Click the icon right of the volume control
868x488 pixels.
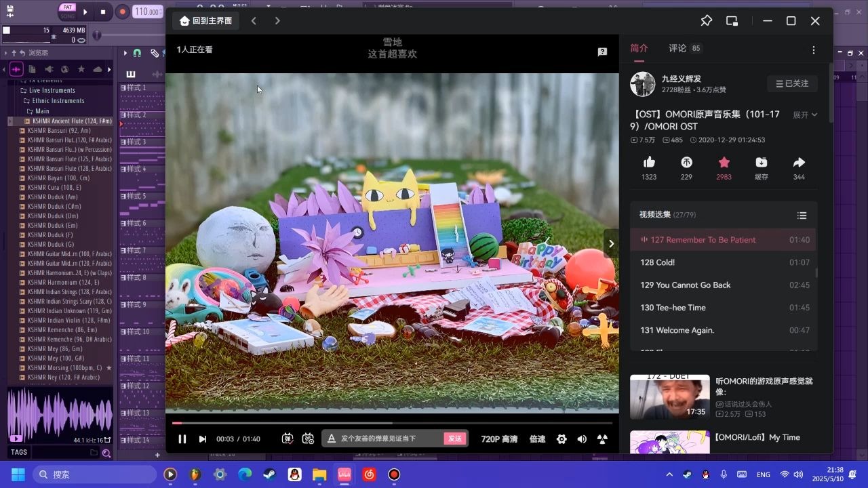[x=602, y=439]
